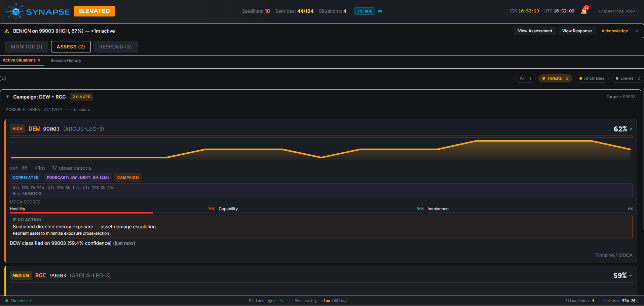The width and height of the screenshot is (644, 306).
Task: Click the Synapse logo icon
Action: (15, 11)
